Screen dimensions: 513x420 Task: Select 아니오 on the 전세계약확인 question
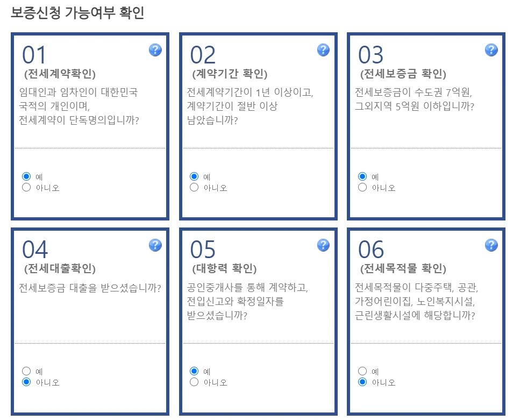[x=26, y=187]
